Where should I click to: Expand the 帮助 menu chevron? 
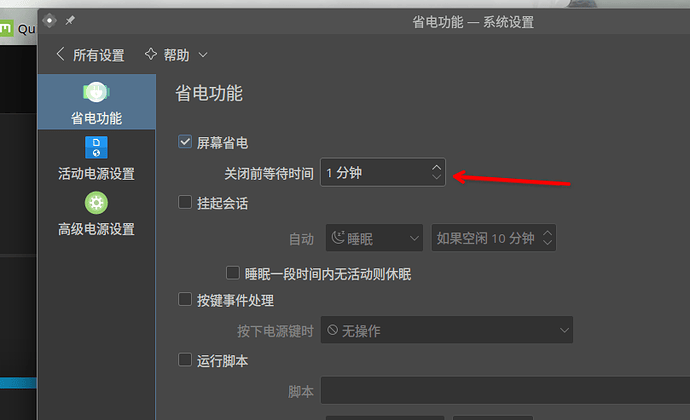203,55
